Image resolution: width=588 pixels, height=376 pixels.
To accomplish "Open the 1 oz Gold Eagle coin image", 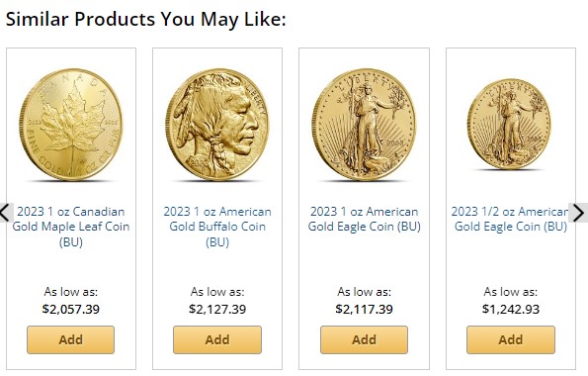I will 364,125.
